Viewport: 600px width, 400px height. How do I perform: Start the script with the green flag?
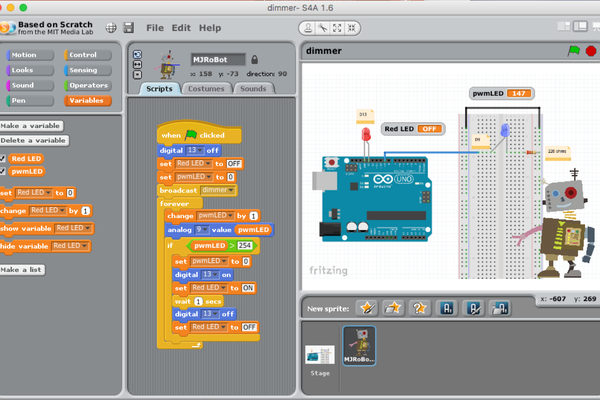[574, 51]
